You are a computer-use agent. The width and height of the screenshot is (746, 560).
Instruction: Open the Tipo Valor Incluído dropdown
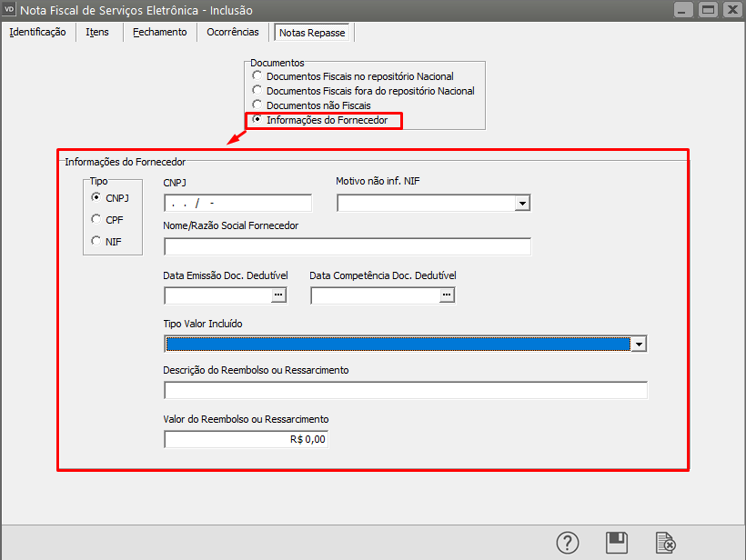tap(639, 344)
